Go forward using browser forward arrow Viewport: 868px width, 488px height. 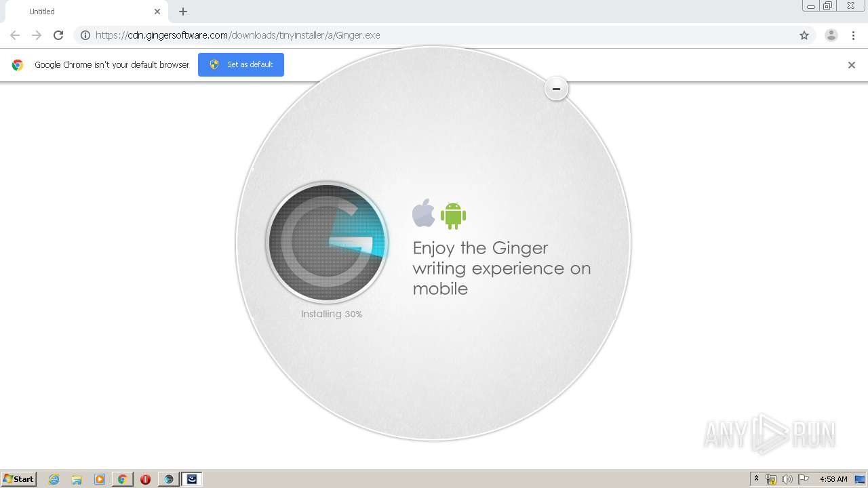pos(37,35)
